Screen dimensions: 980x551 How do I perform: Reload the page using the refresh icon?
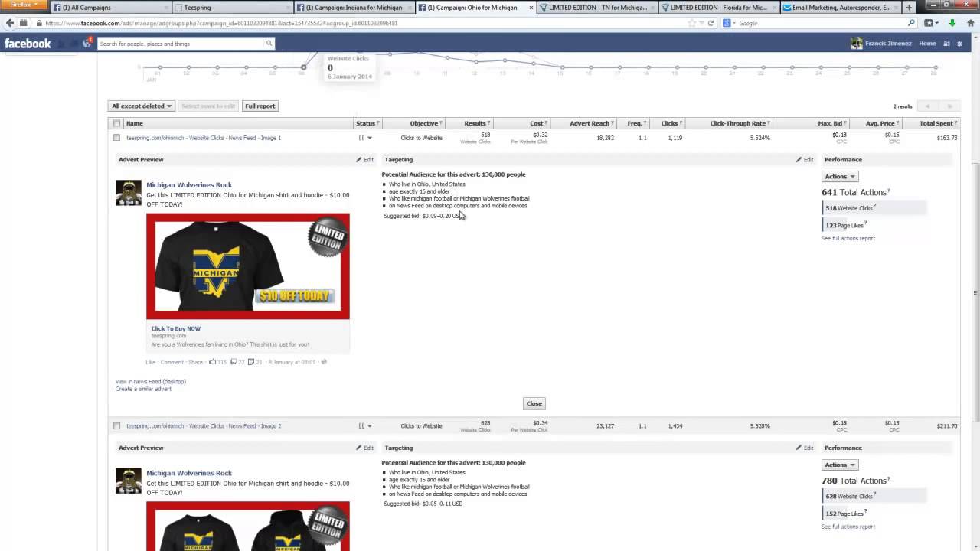pyautogui.click(x=710, y=23)
